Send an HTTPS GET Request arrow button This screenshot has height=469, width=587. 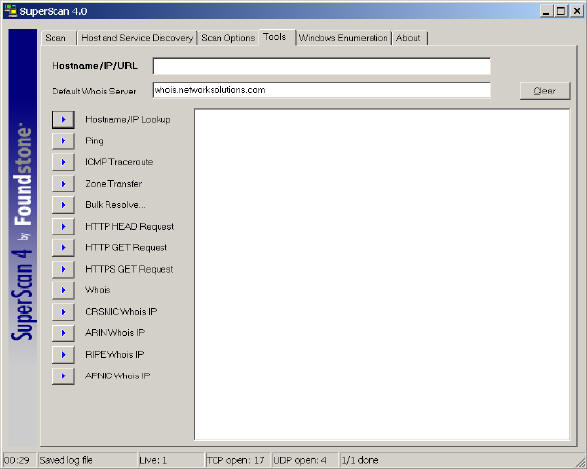click(x=63, y=269)
